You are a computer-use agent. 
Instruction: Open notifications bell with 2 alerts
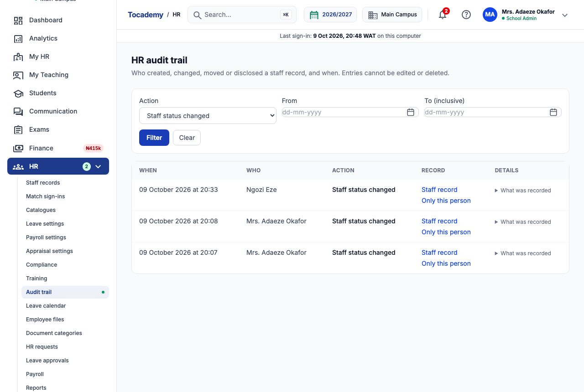(x=443, y=15)
